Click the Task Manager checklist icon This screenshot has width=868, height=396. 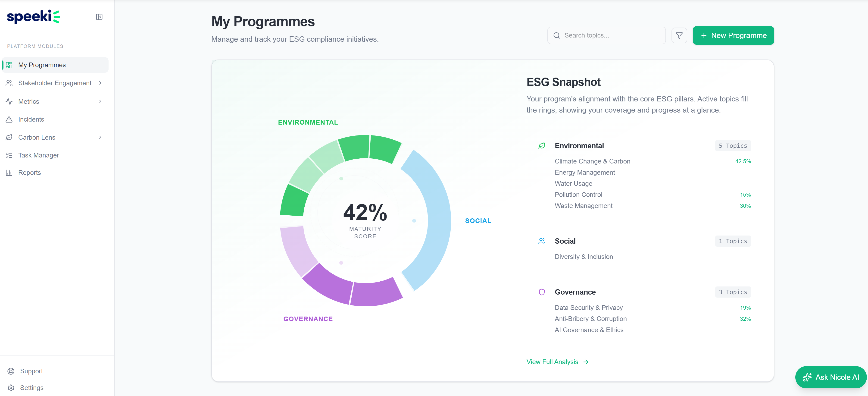coord(9,155)
